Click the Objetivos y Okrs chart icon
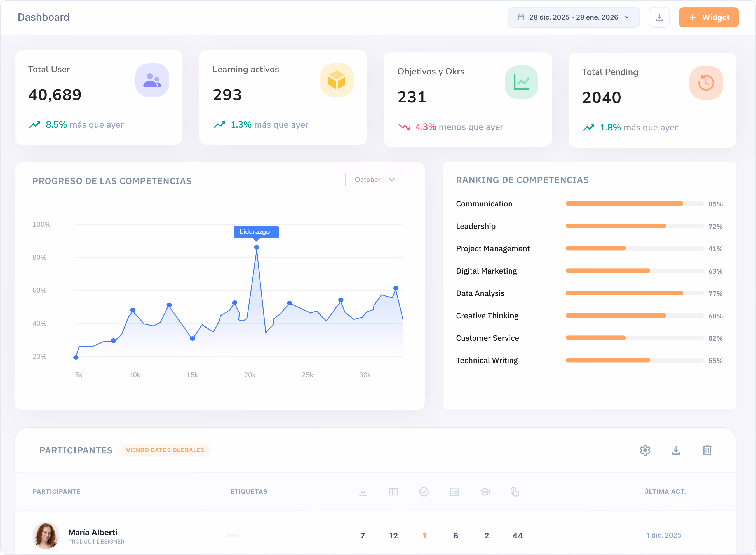 (x=521, y=82)
